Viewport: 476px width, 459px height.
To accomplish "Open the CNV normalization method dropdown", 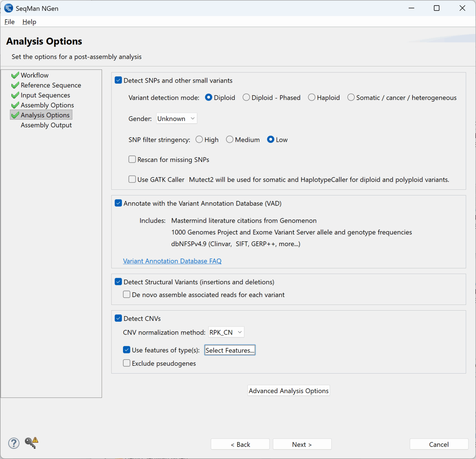I will pyautogui.click(x=226, y=332).
